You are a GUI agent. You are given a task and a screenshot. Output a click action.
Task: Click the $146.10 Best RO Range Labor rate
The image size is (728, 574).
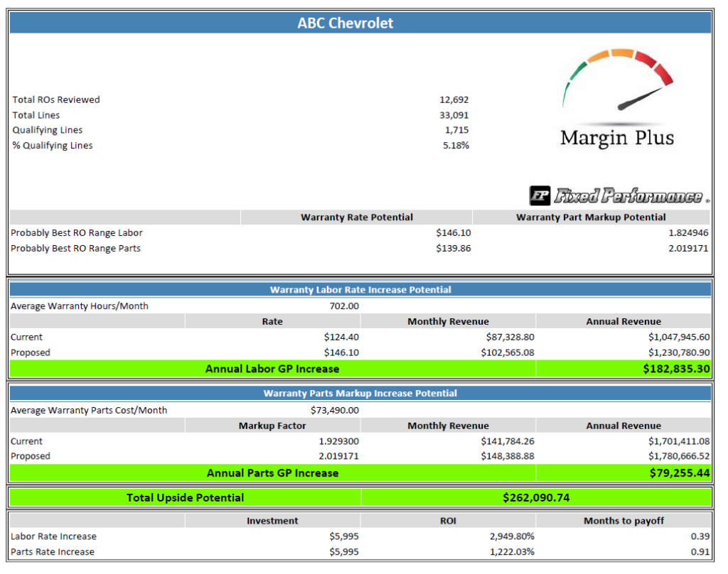454,233
